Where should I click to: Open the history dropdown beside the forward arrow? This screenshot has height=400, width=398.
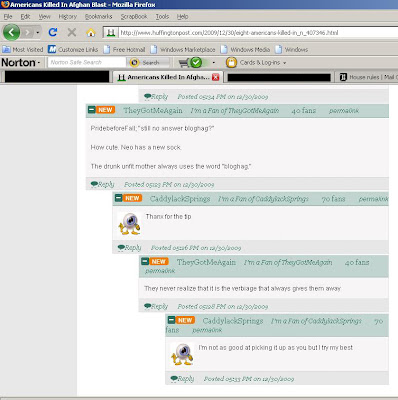38,33
